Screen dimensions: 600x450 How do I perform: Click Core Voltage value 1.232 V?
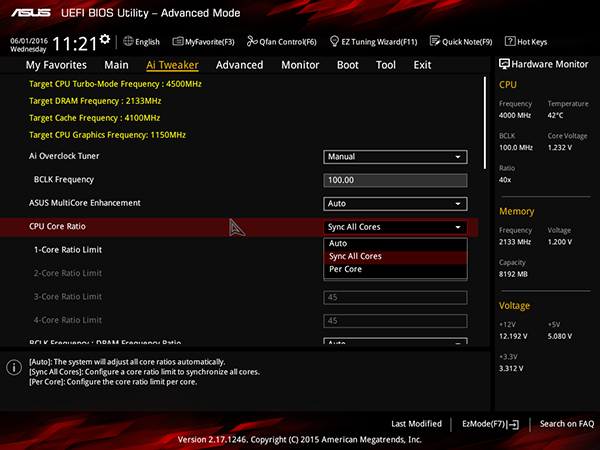[560, 147]
